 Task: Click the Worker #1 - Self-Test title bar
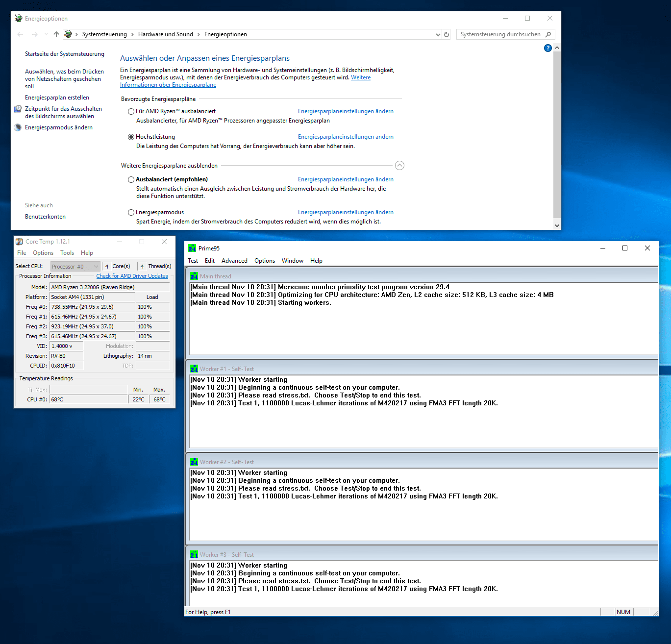click(422, 369)
